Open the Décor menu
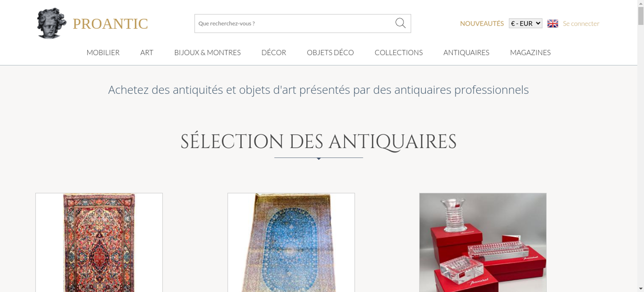 [274, 52]
